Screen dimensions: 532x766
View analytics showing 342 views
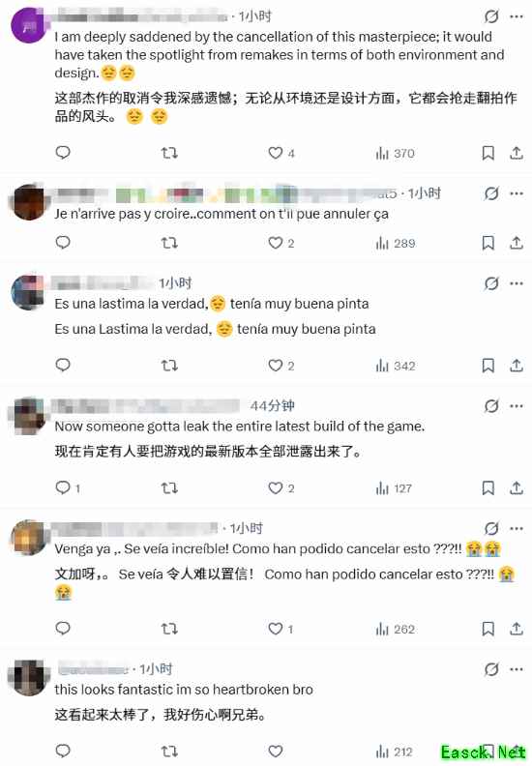(x=396, y=366)
